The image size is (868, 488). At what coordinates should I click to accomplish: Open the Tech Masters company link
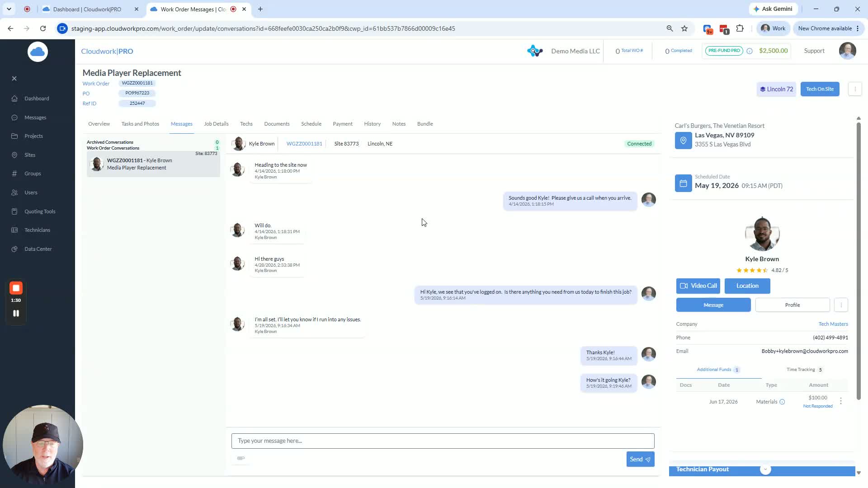[833, 324]
